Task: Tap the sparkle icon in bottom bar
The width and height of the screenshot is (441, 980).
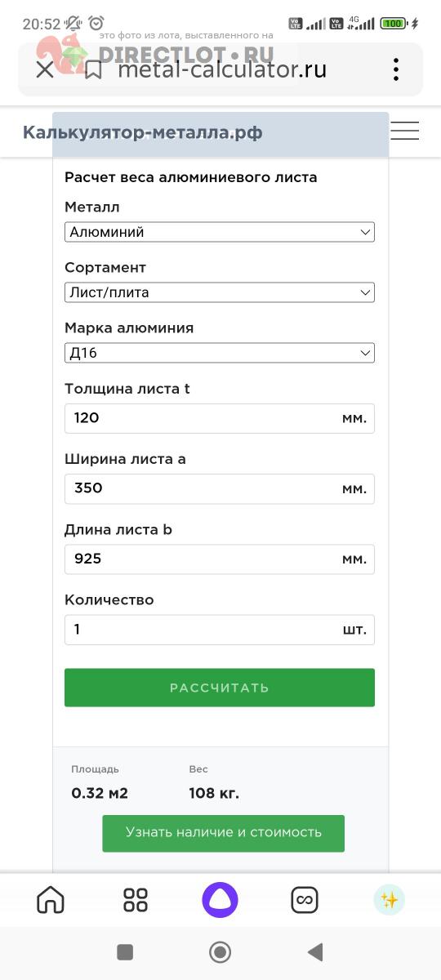Action: coord(390,900)
